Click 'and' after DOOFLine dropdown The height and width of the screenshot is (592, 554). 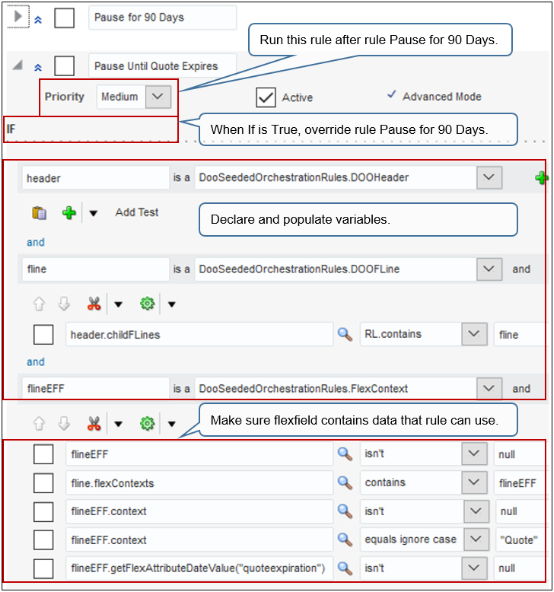click(521, 269)
